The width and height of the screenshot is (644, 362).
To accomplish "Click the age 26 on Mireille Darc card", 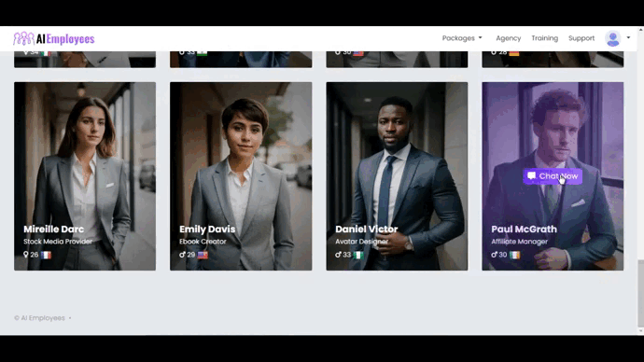I will coord(35,255).
